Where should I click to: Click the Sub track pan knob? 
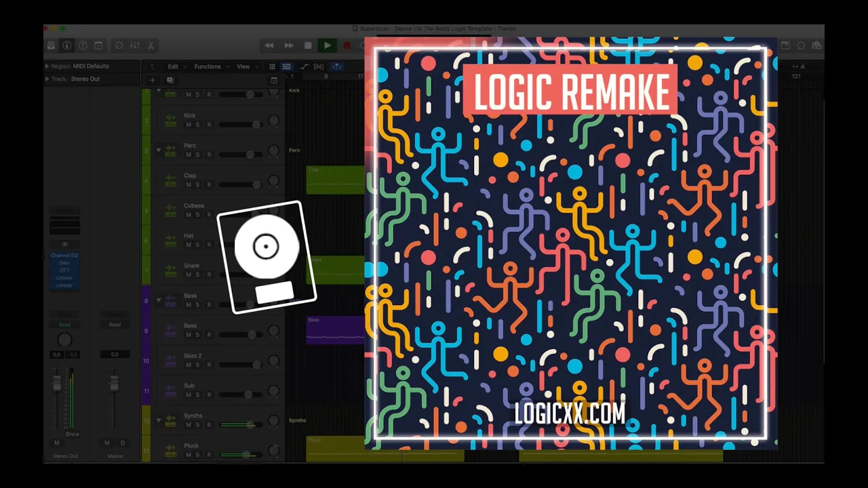click(273, 391)
